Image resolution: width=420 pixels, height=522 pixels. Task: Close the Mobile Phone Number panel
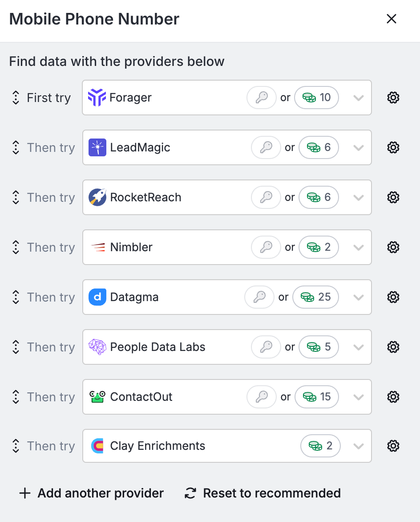392,19
